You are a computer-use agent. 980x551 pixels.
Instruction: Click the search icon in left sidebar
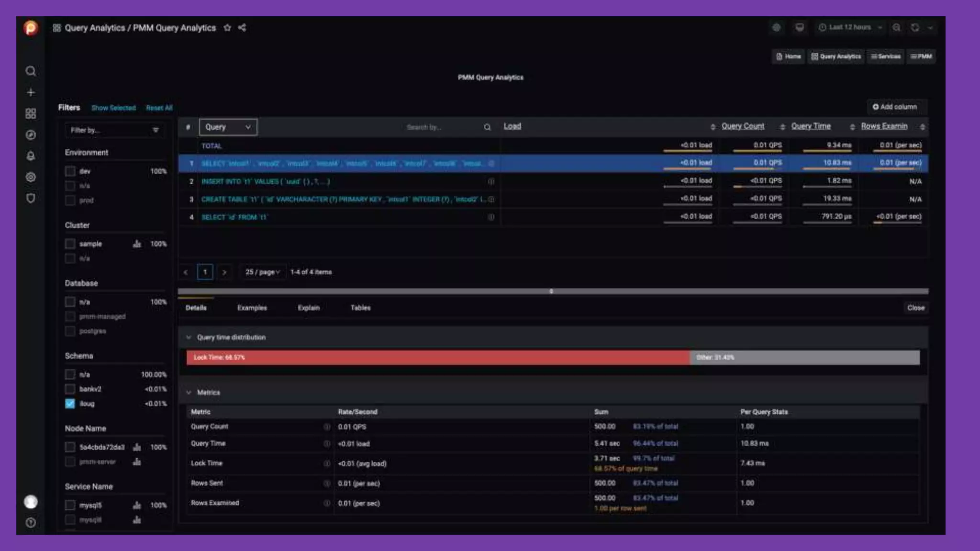[31, 71]
